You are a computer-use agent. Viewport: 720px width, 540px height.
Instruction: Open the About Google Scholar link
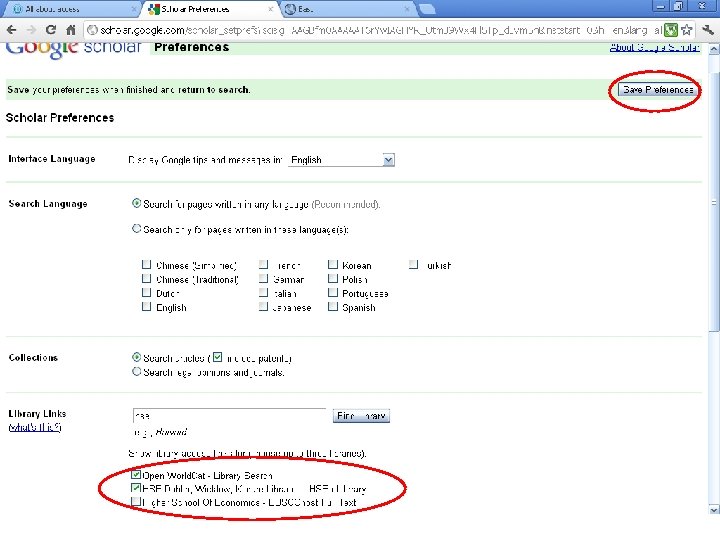[654, 47]
